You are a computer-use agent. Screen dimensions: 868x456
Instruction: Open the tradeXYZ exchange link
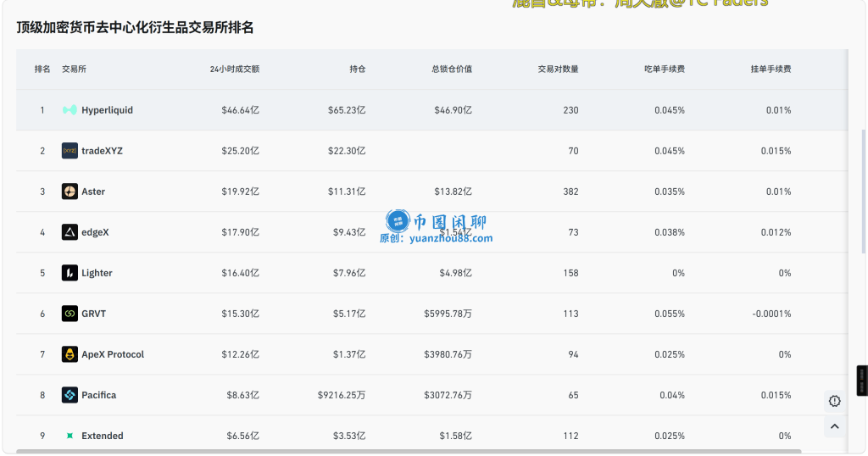click(x=102, y=151)
